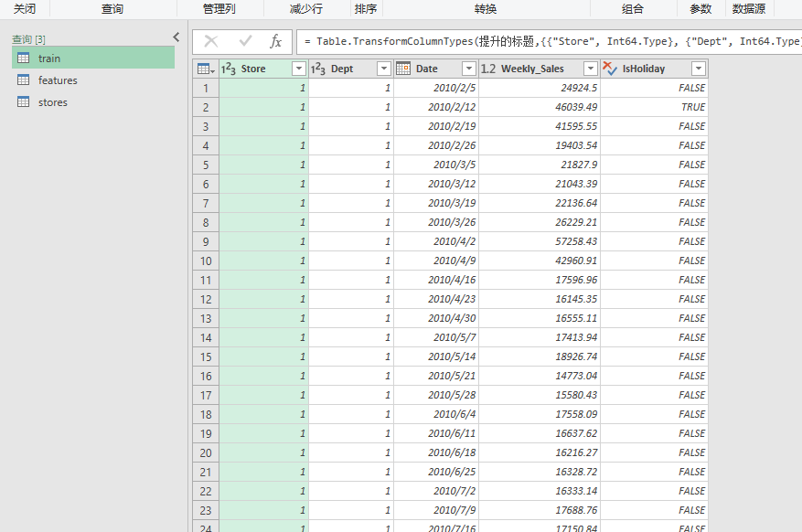Confirm formula with checkmark icon
The width and height of the screenshot is (802, 532).
[x=245, y=40]
